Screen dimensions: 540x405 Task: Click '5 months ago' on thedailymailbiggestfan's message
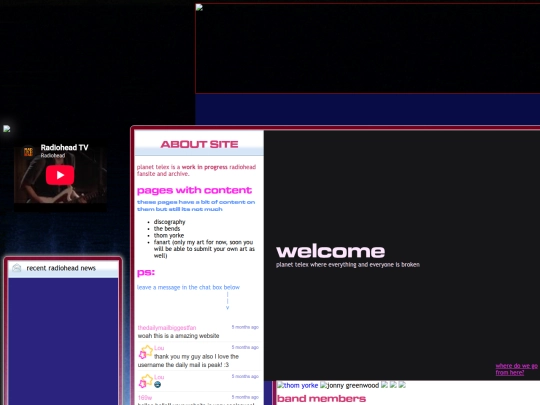(245, 327)
